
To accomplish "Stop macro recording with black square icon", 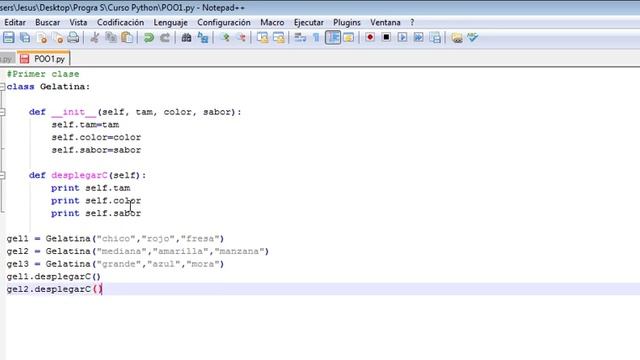I will coord(386,38).
